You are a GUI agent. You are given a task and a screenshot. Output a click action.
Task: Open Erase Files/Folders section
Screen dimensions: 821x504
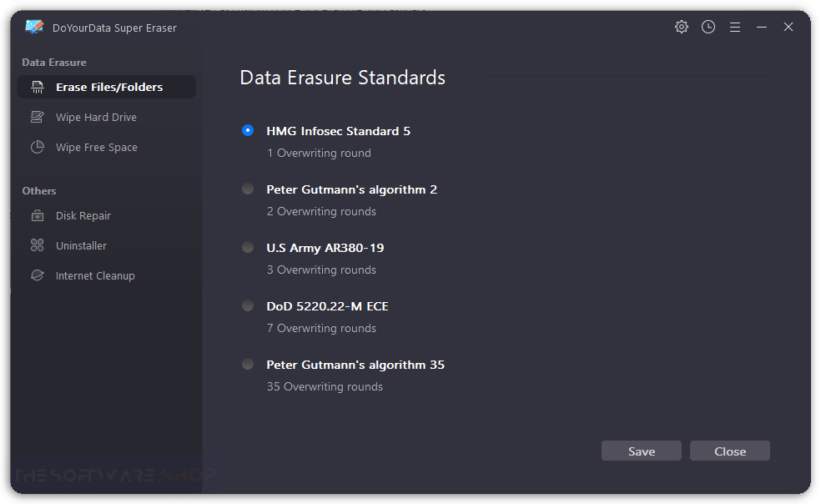(x=107, y=87)
